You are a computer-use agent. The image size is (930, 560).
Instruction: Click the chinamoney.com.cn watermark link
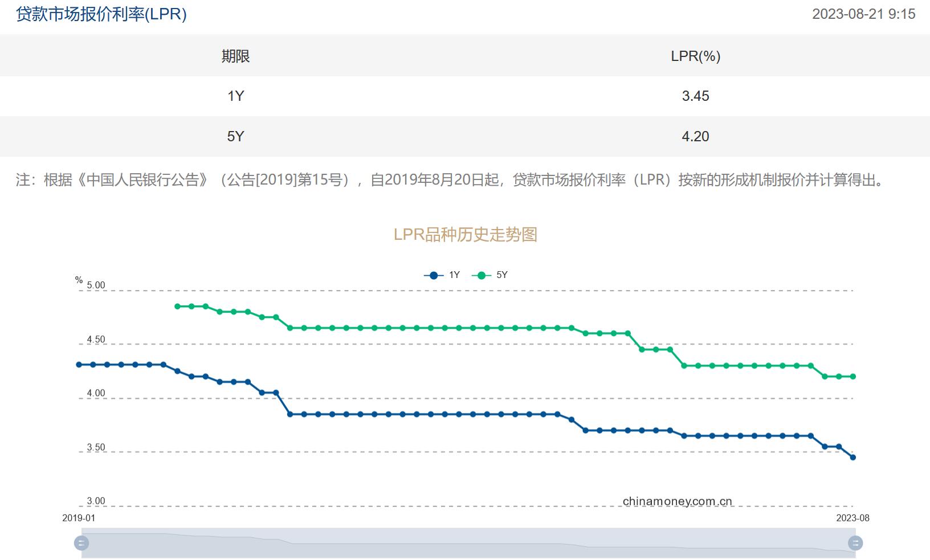point(676,500)
